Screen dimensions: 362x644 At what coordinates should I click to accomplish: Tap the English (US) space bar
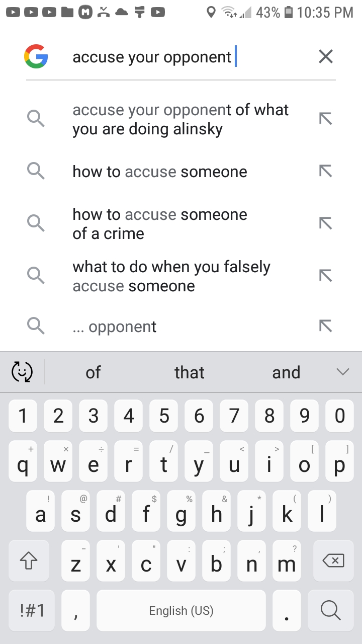(181, 611)
